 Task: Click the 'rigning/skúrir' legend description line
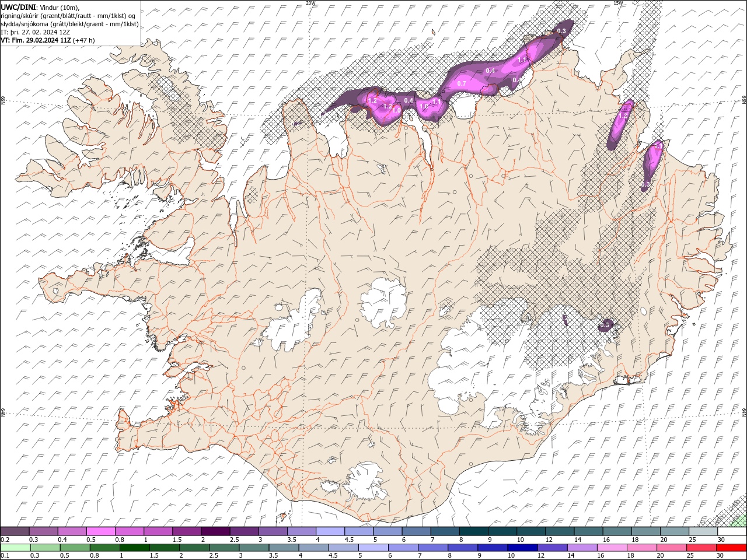click(x=68, y=16)
